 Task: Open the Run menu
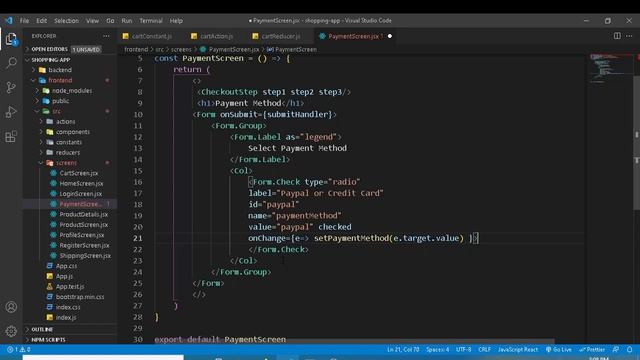pyautogui.click(x=127, y=20)
